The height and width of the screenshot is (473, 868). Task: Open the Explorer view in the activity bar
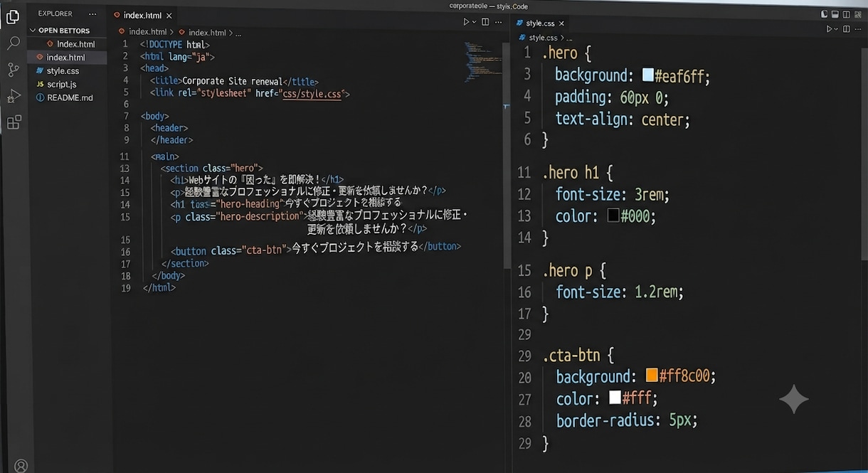click(13, 17)
